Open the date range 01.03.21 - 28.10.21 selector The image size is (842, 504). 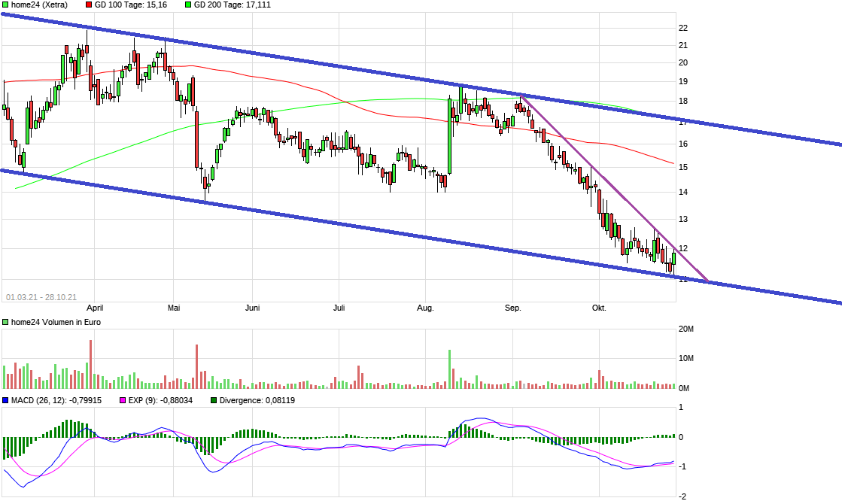click(40, 293)
